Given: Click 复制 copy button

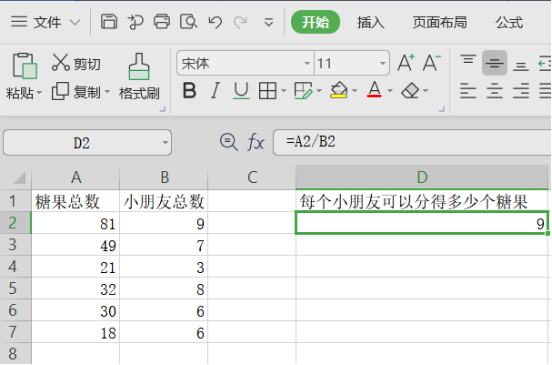Looking at the screenshot, I should (x=76, y=92).
